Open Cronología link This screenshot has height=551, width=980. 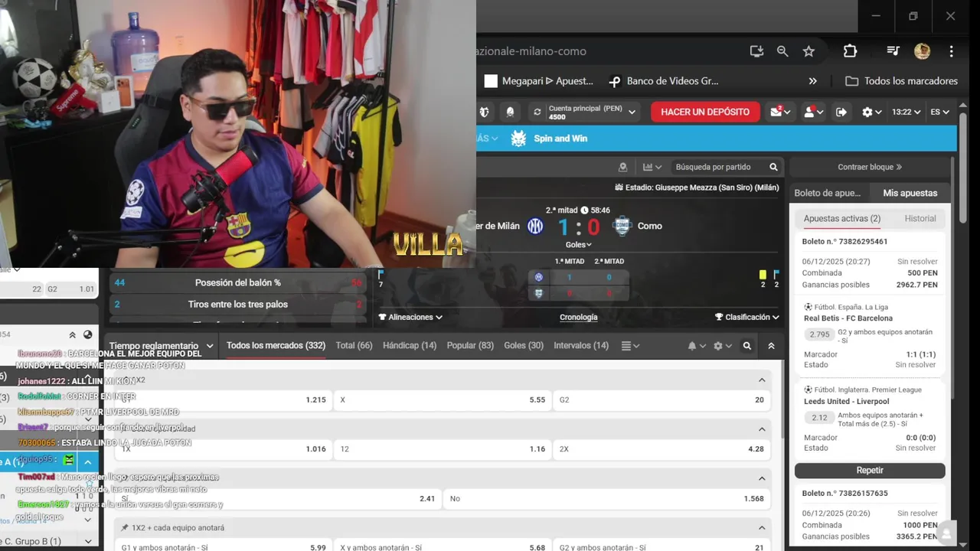tap(578, 317)
